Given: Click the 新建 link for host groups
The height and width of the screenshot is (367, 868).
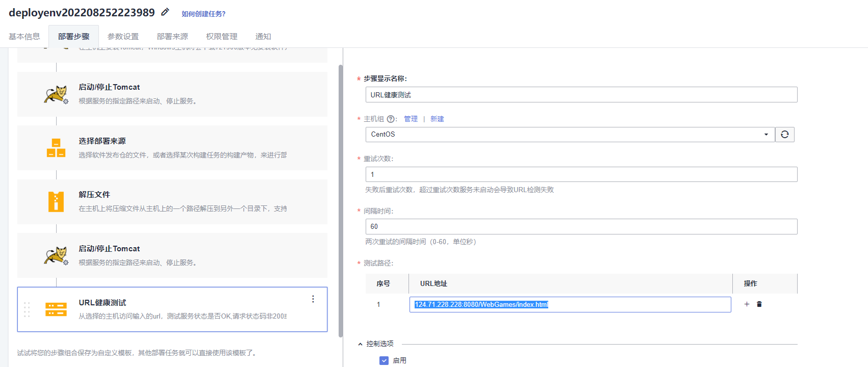Looking at the screenshot, I should pyautogui.click(x=437, y=119).
